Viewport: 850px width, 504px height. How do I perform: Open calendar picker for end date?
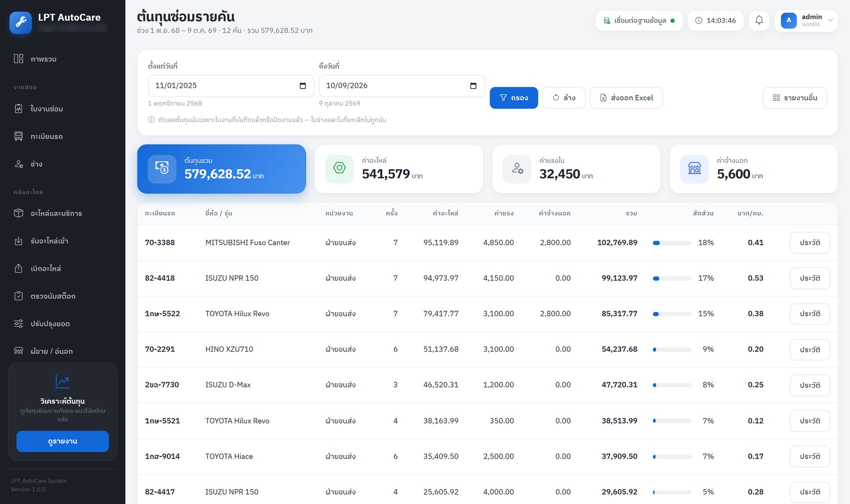tap(473, 86)
